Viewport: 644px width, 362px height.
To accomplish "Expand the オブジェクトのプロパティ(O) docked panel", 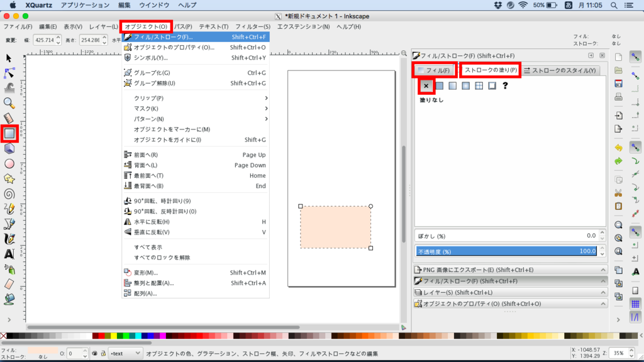I will coord(510,304).
